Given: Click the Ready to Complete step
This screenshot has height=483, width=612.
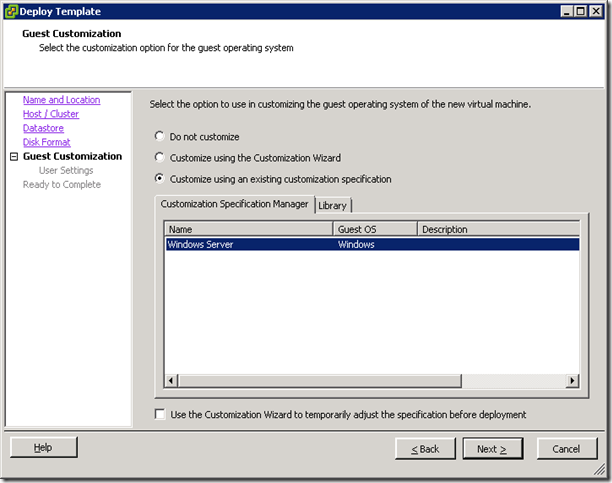Looking at the screenshot, I should pos(62,184).
